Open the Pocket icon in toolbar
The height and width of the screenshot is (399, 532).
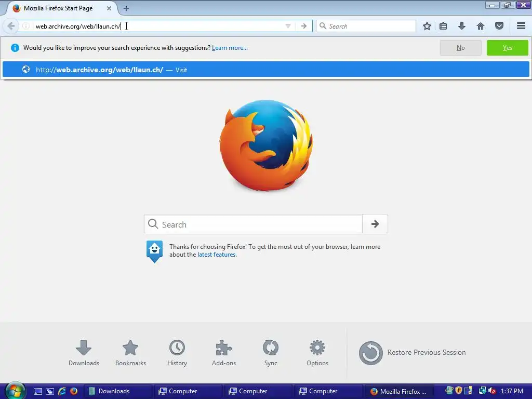click(x=499, y=26)
